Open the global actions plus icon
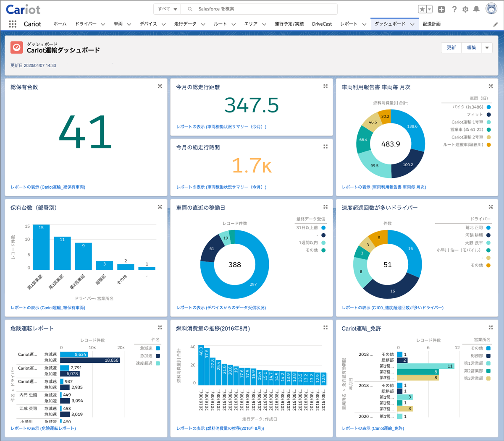This screenshot has height=441, width=504. click(x=441, y=9)
